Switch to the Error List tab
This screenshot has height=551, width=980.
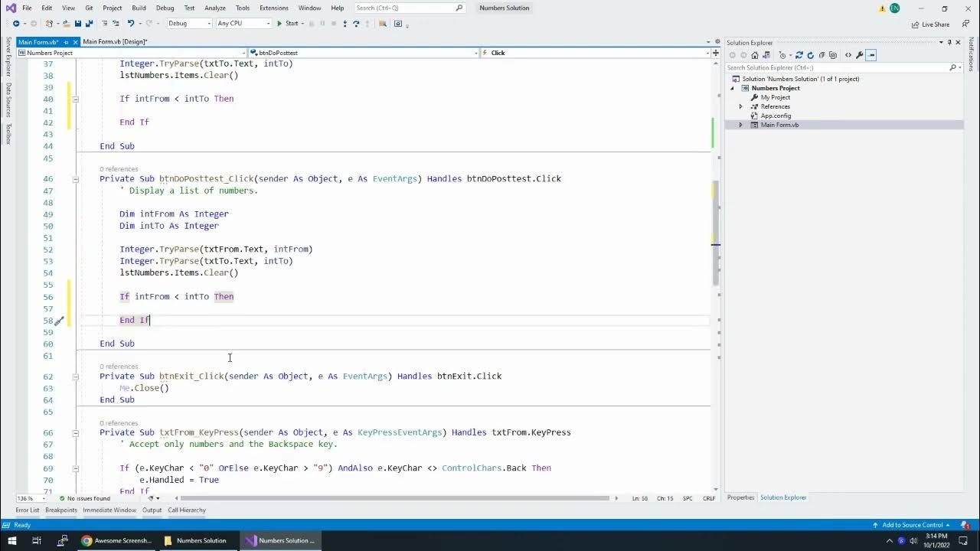coord(28,510)
